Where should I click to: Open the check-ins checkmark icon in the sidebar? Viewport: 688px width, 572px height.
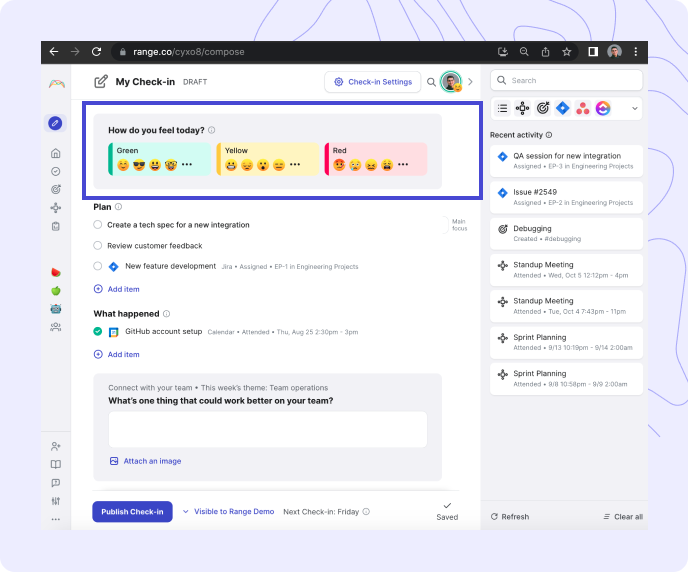pos(56,172)
